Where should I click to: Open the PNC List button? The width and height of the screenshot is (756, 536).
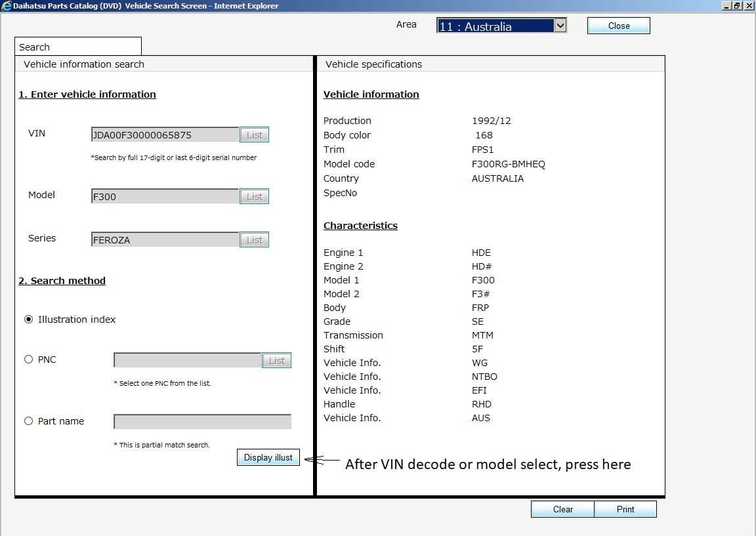[x=277, y=361]
